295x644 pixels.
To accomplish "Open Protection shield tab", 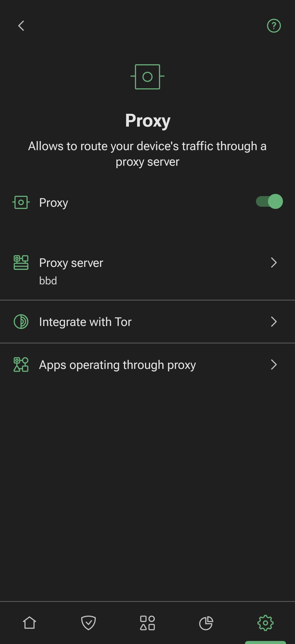I will click(88, 623).
